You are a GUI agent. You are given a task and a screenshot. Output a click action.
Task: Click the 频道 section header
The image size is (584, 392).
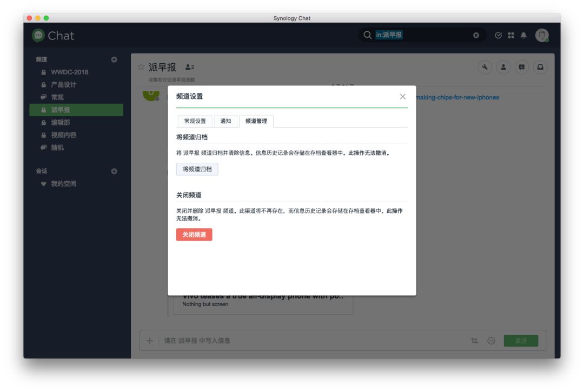[x=41, y=59]
